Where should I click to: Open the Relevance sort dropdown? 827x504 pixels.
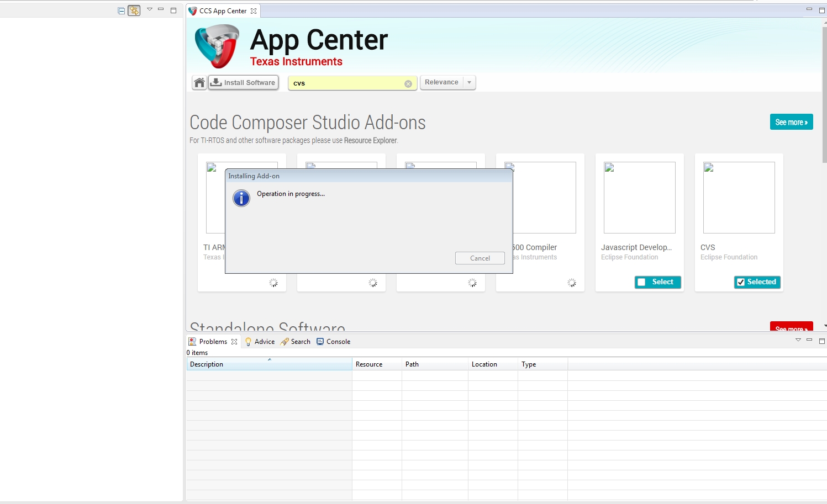pos(448,82)
